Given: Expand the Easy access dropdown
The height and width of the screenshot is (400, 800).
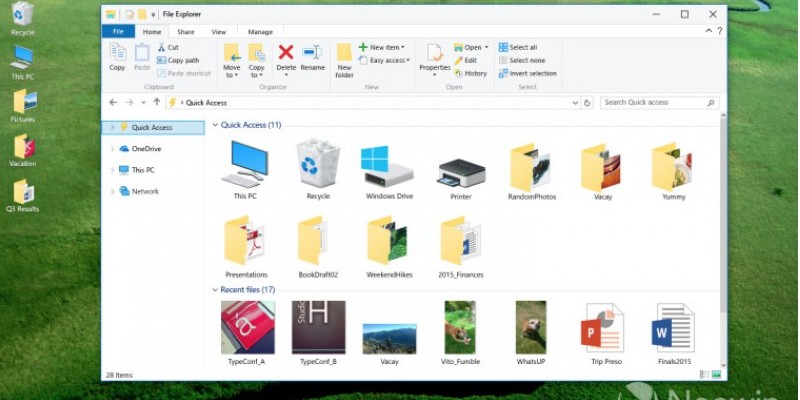Looking at the screenshot, I should (384, 60).
